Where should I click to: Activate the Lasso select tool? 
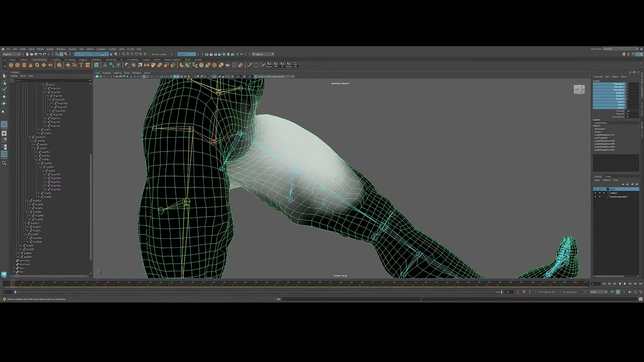click(4, 83)
